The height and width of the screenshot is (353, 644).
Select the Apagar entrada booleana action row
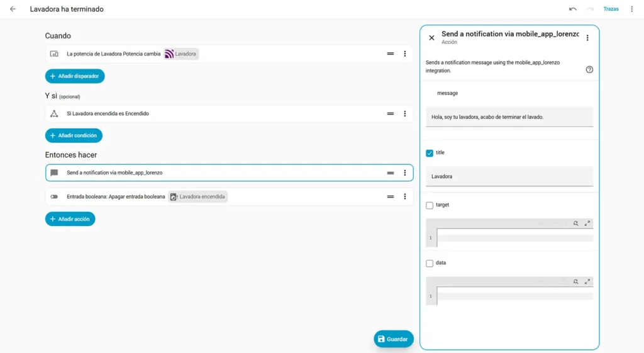point(229,197)
